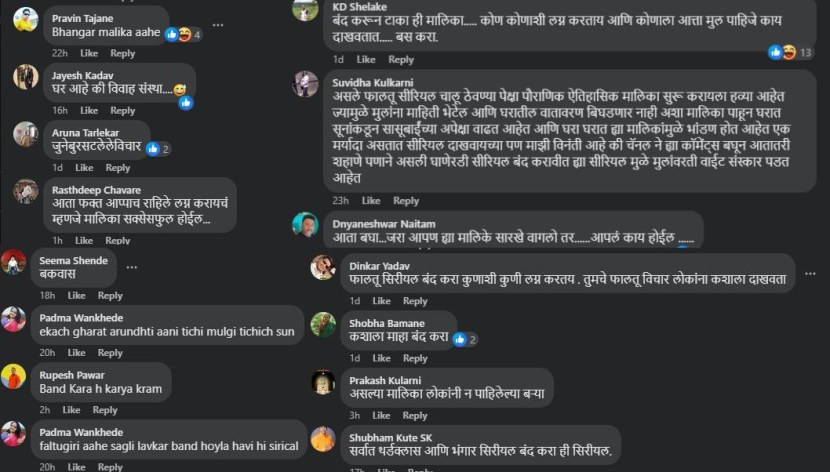This screenshot has height=472, width=830.
Task: Click the like reaction on Jayesh Kadav's comment
Action: pyautogui.click(x=186, y=103)
